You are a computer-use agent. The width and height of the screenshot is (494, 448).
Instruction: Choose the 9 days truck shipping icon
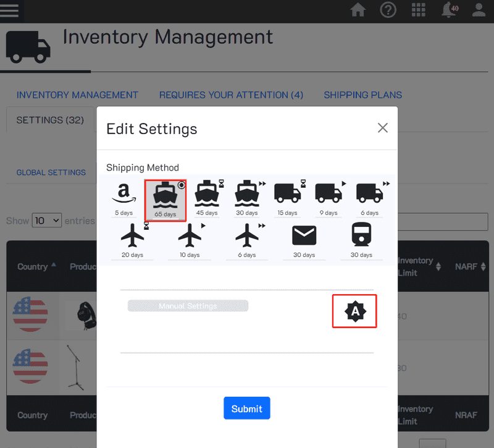pos(328,195)
